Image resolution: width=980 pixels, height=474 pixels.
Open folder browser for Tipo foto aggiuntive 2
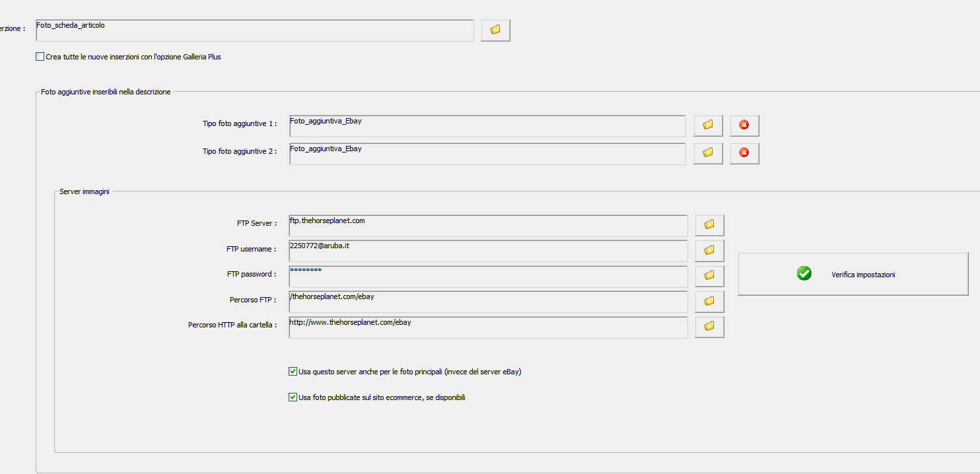tap(708, 152)
